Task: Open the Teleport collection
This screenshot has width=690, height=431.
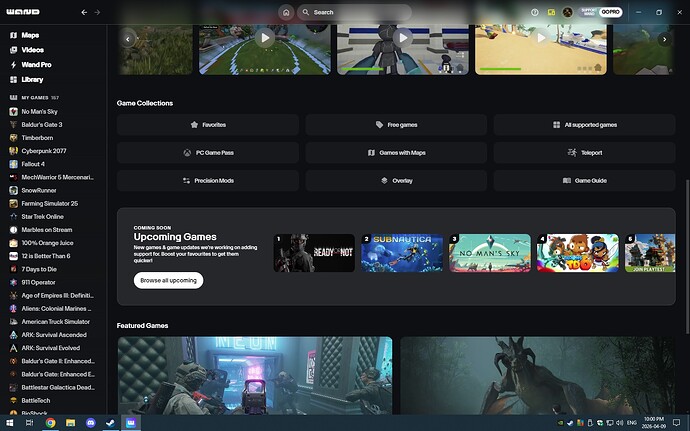Action: tap(584, 153)
